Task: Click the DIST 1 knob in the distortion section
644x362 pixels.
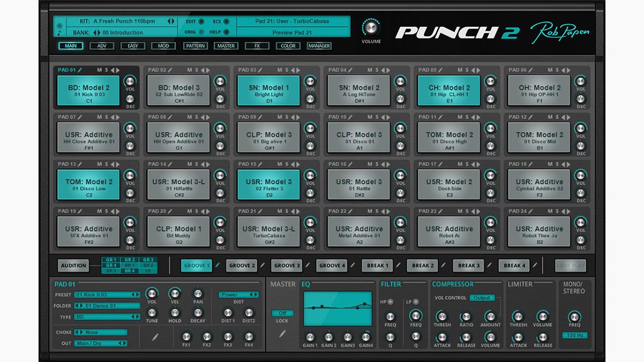Action: pos(228,312)
